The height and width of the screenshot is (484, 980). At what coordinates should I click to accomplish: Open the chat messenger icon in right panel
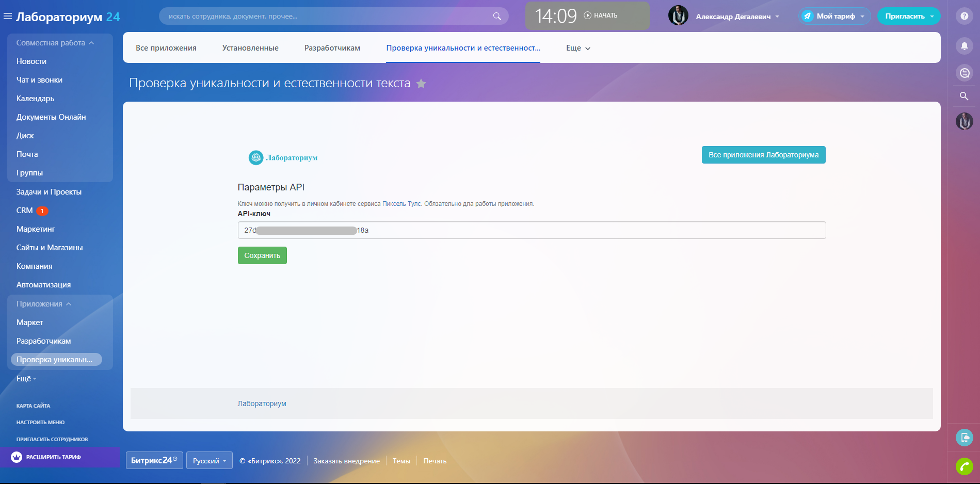point(964,73)
